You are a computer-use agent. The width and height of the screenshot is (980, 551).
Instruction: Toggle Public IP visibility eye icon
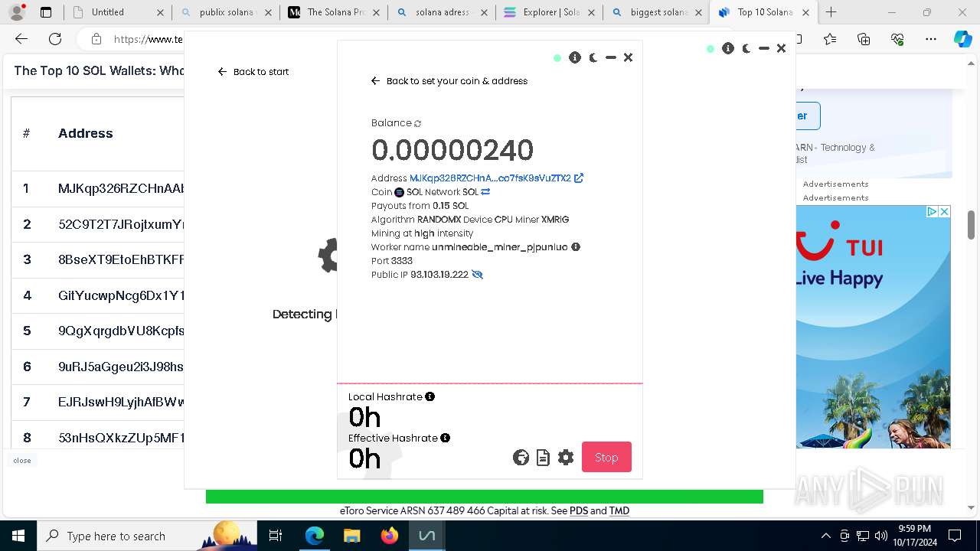click(x=477, y=275)
